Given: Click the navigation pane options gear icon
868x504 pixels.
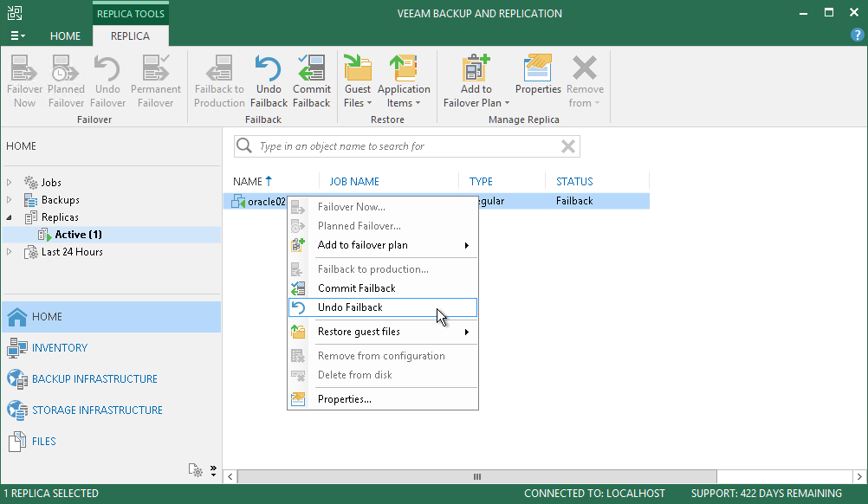Looking at the screenshot, I should (x=196, y=470).
